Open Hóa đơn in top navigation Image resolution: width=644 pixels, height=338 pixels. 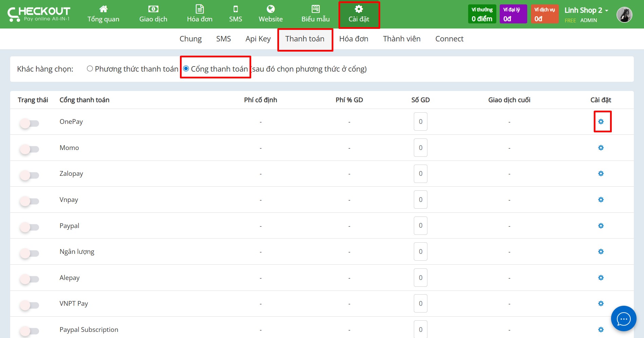(200, 14)
